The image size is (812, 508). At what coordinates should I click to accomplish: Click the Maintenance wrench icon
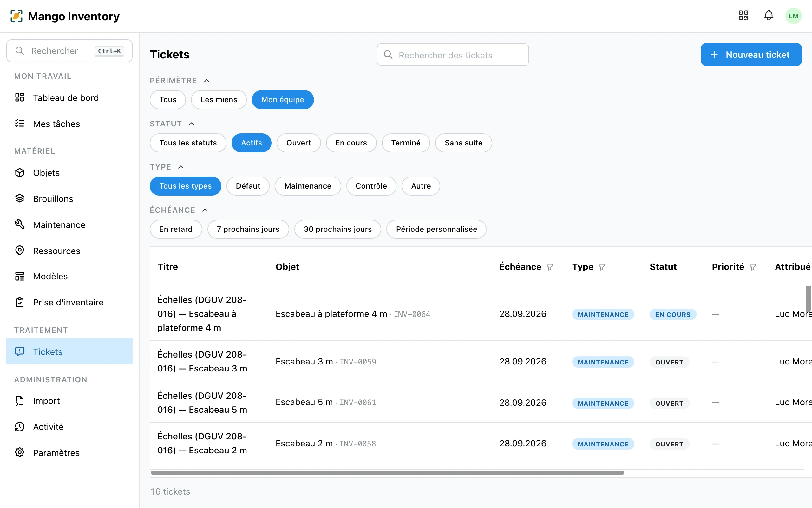(x=20, y=224)
